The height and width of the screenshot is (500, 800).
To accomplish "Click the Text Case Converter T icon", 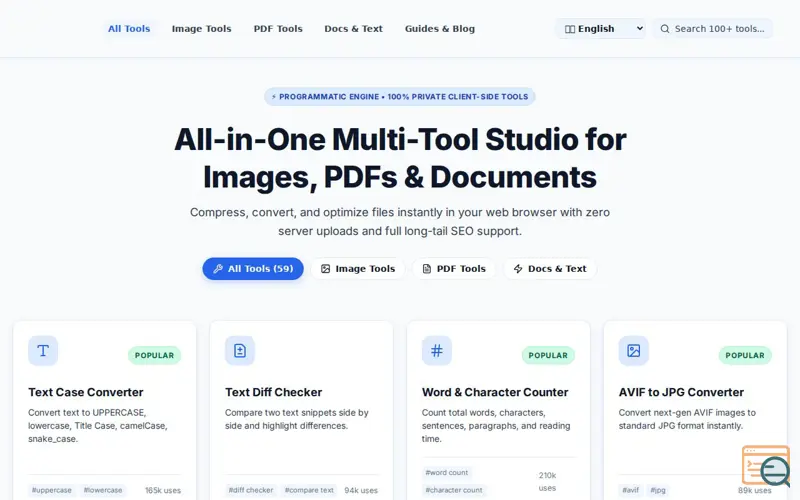I will (43, 351).
